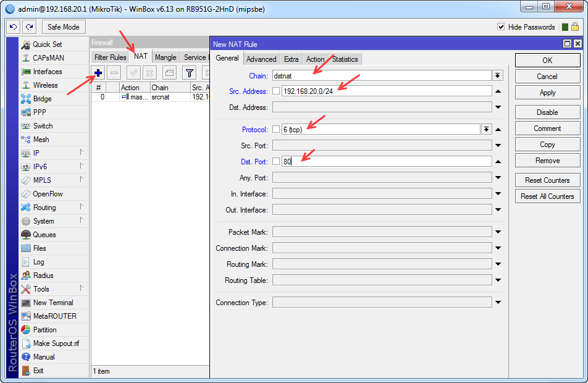Toggle Dst. Port invert checkbox
Viewport: 588px width, 383px height.
pos(276,161)
